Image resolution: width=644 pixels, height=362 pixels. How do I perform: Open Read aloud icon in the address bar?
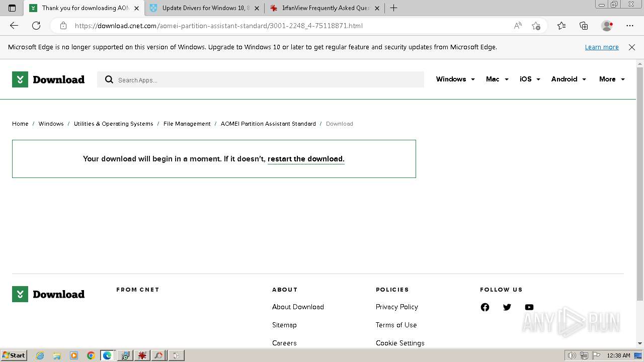(x=518, y=26)
